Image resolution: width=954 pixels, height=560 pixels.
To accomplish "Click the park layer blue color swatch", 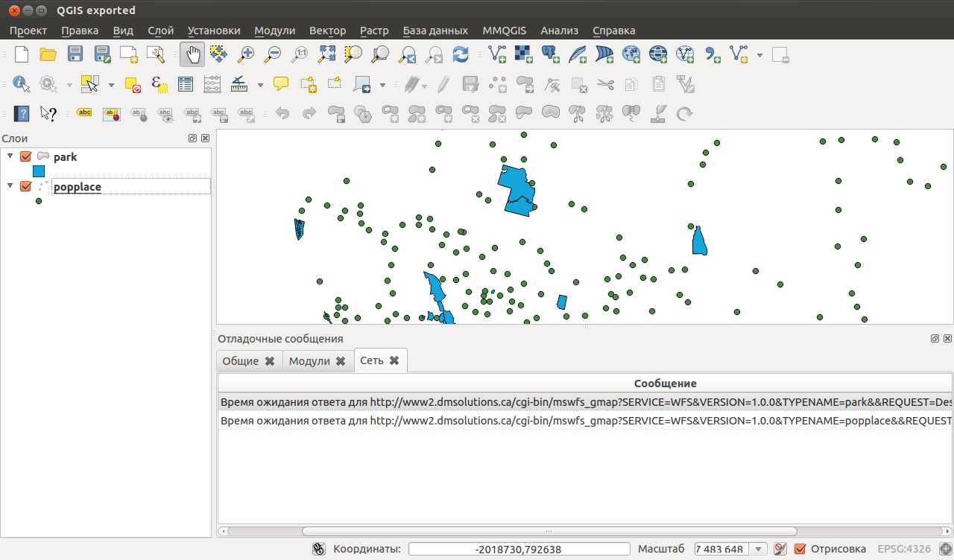I will [38, 171].
